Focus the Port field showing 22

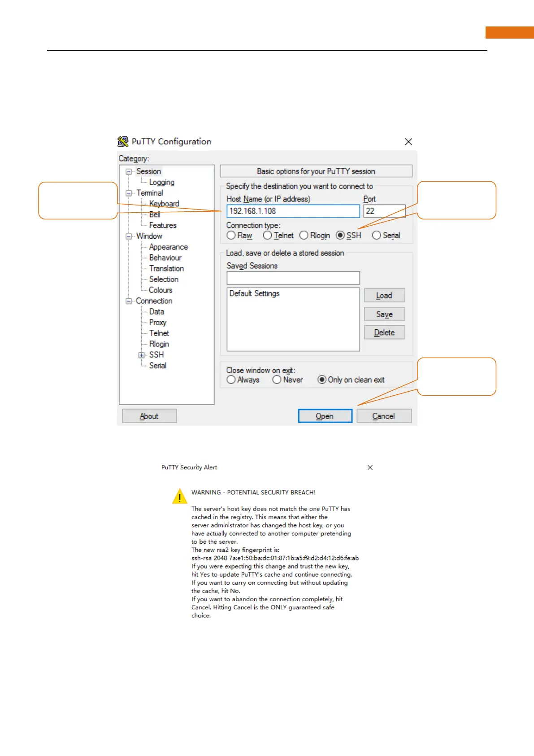[384, 211]
